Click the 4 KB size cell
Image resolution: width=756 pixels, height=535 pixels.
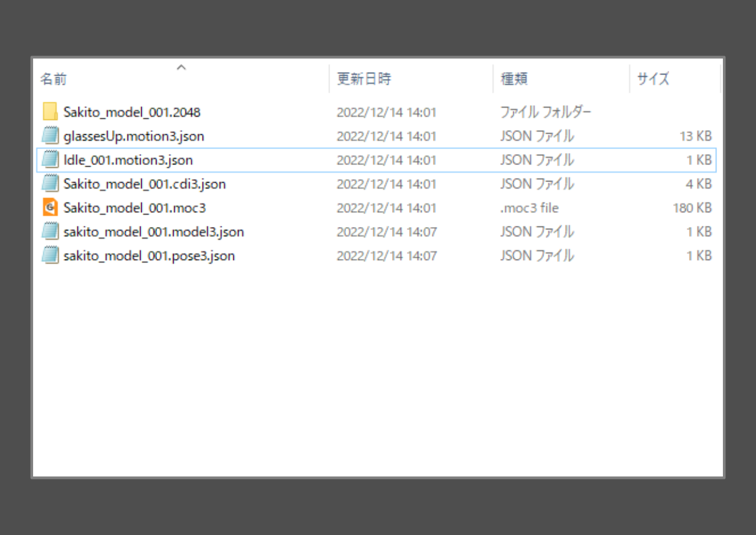(x=698, y=184)
